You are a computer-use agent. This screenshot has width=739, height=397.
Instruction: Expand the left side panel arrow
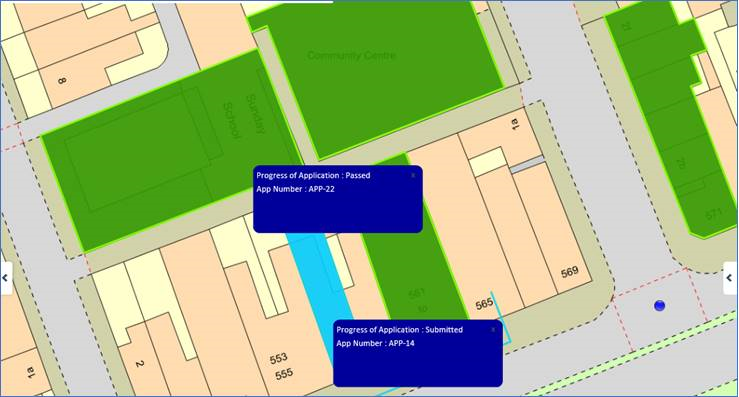point(6,278)
